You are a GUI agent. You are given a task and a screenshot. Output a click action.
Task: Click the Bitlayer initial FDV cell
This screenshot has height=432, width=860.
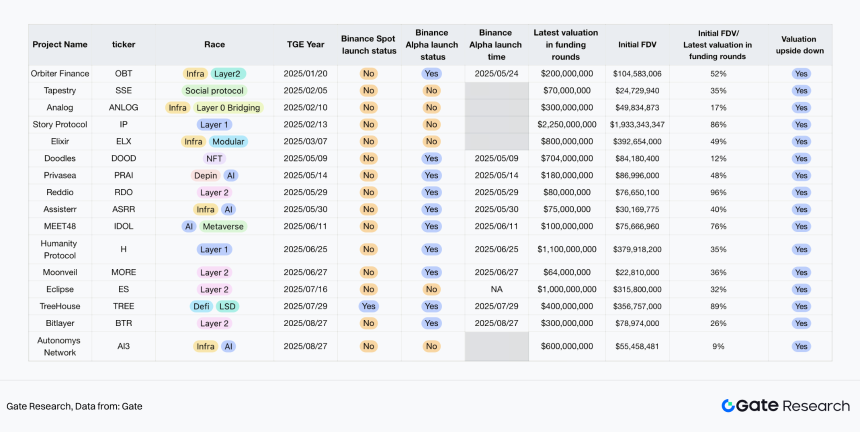pyautogui.click(x=637, y=323)
